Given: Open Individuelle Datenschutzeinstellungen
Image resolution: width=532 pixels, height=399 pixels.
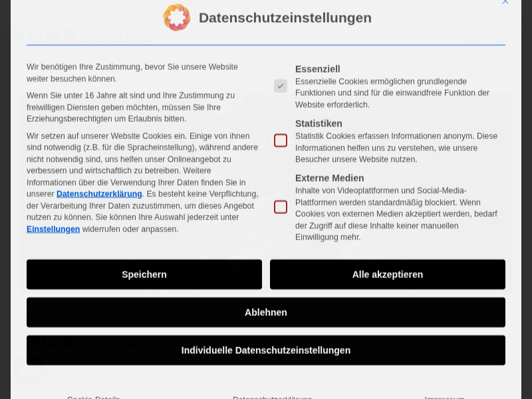Looking at the screenshot, I should (x=266, y=350).
